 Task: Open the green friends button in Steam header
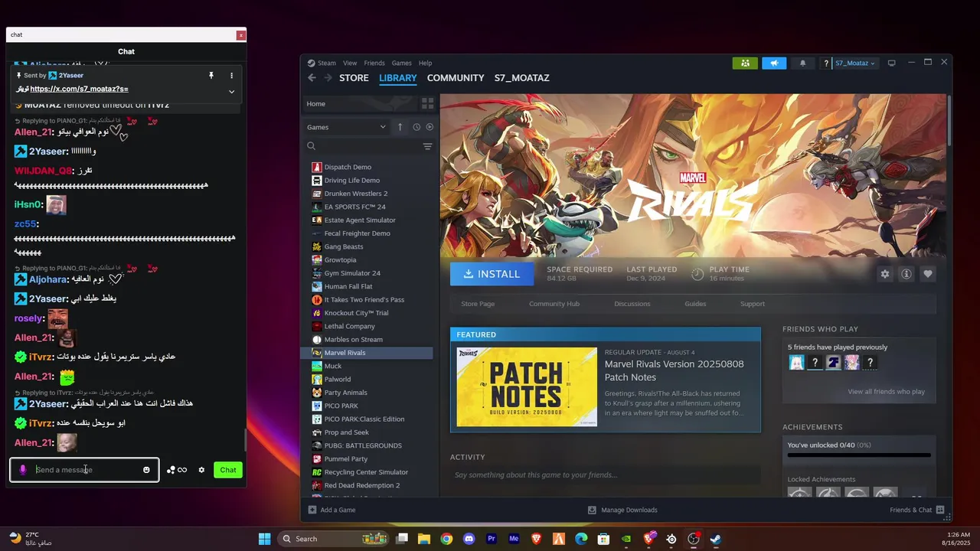pyautogui.click(x=745, y=64)
